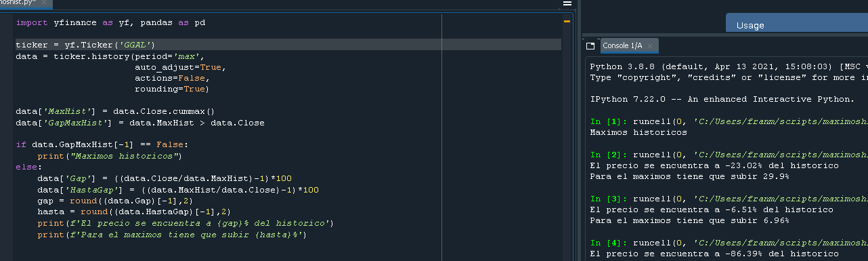868x261 pixels.
Task: Click the In [4] runcell console prompt
Action: click(729, 243)
